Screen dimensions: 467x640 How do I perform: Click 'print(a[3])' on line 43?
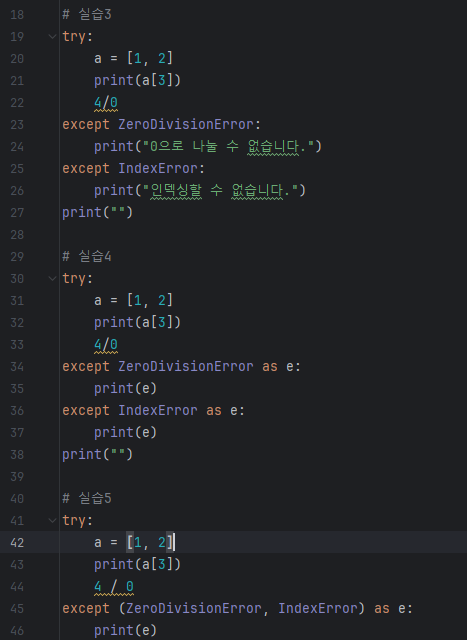(137, 564)
